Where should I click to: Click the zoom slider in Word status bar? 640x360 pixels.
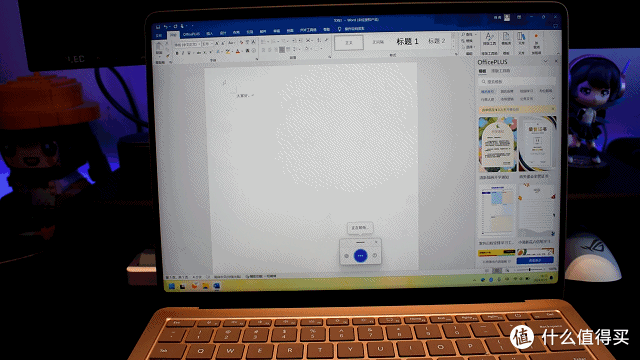529,270
